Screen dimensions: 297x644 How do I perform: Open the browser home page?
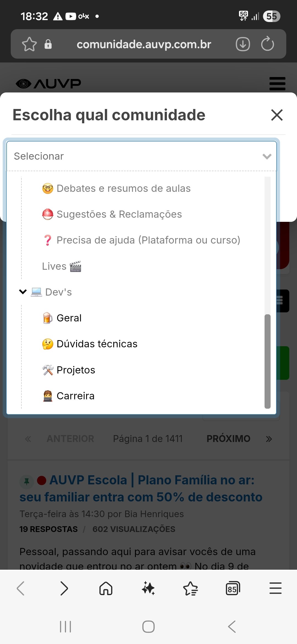point(106,589)
